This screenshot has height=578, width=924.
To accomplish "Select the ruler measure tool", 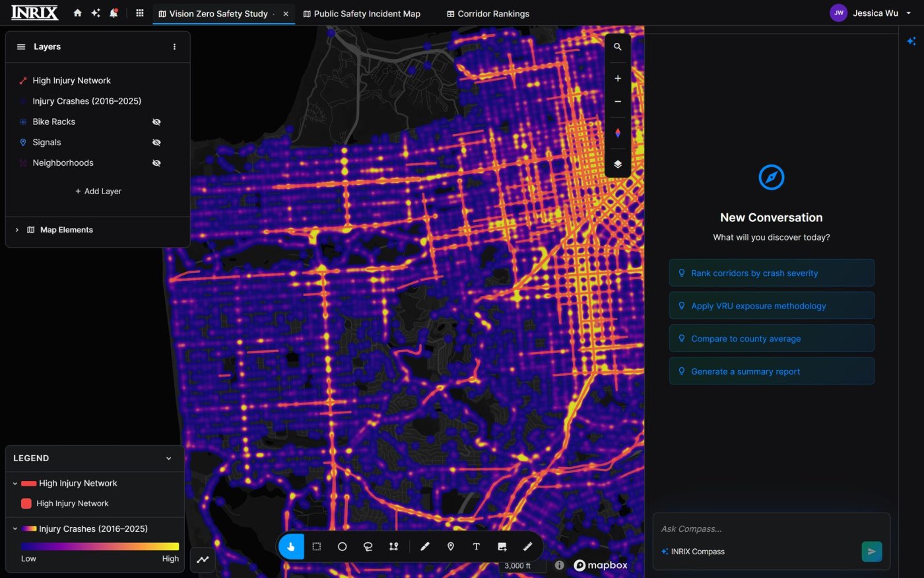I will coord(528,547).
